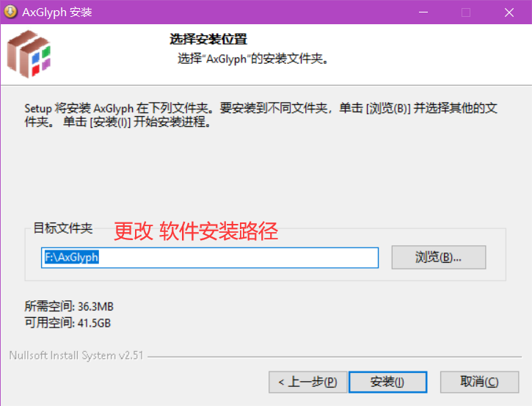Click the 可用空间: 41.5GB text
This screenshot has width=532, height=406.
(68, 323)
